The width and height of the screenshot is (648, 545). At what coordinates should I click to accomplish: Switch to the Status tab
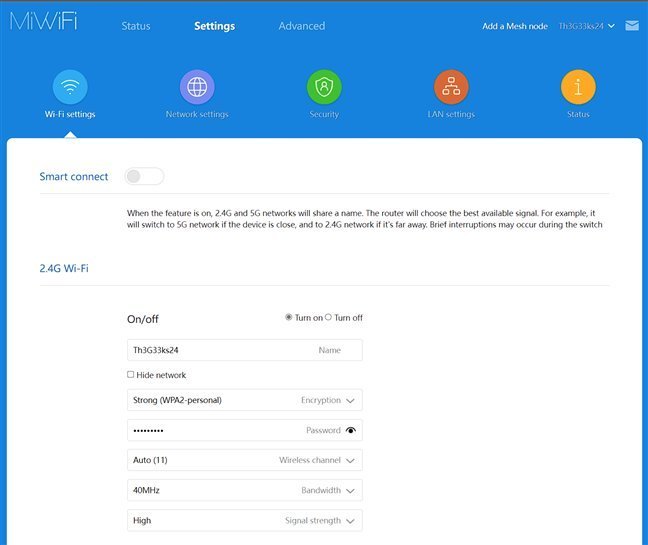(x=136, y=26)
